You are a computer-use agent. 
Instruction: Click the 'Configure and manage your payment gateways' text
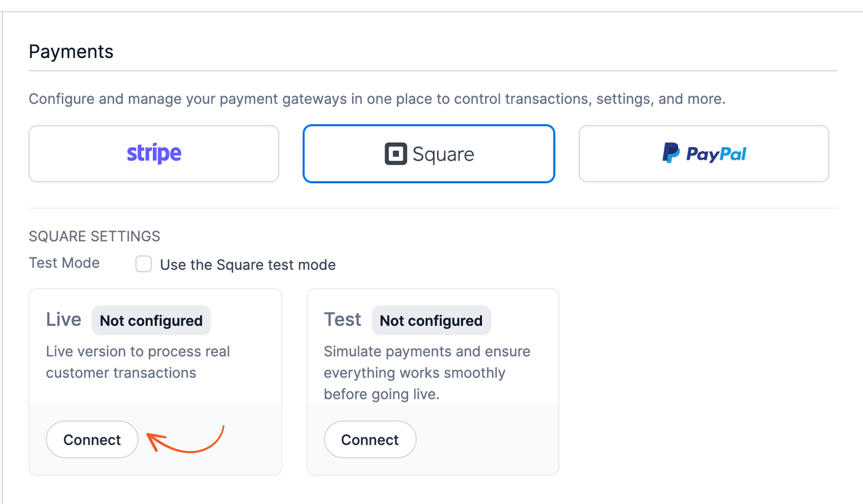coord(377,99)
